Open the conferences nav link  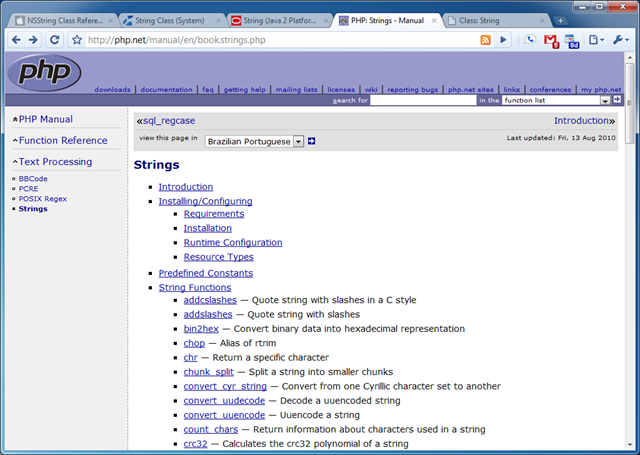[x=550, y=89]
